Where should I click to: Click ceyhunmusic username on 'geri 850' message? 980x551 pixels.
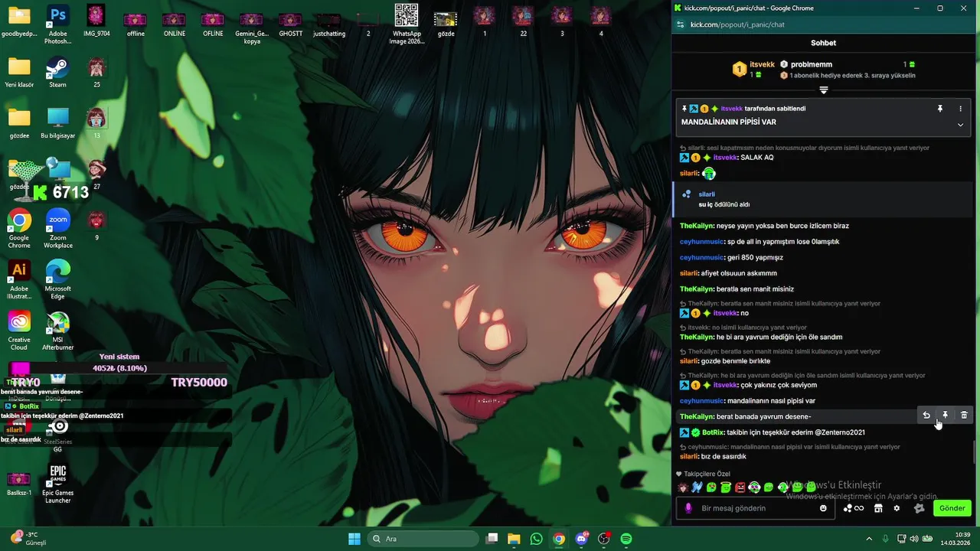(x=701, y=258)
